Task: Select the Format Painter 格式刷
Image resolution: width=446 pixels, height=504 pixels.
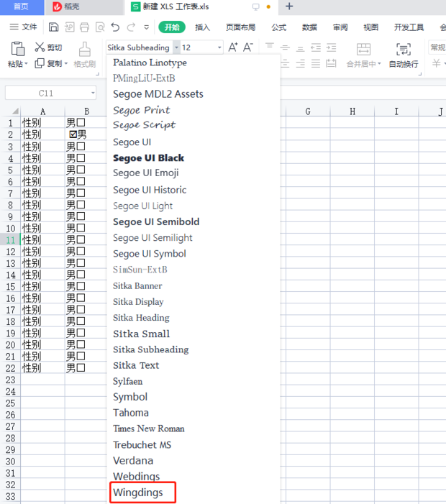Action: point(85,55)
